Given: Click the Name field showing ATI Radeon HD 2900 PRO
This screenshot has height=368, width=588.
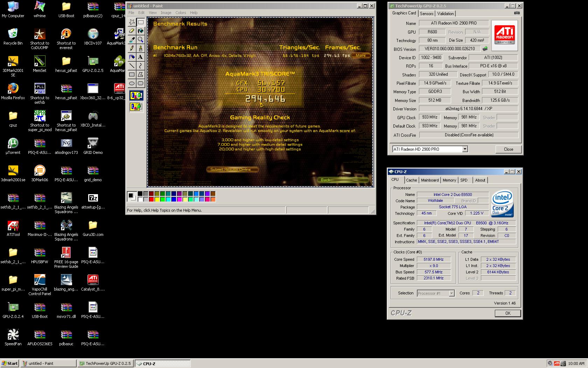Looking at the screenshot, I should (x=454, y=23).
